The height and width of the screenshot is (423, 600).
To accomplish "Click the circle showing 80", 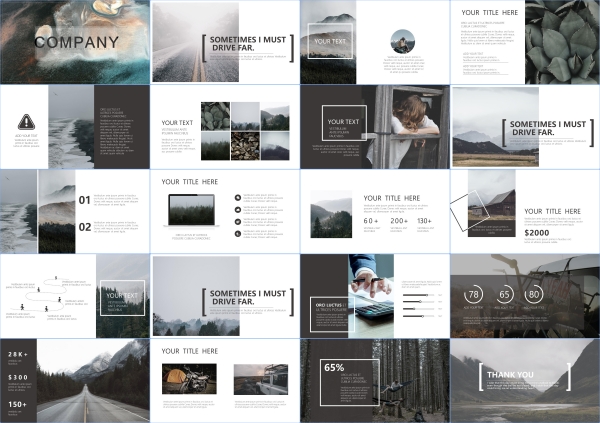I will (x=535, y=294).
